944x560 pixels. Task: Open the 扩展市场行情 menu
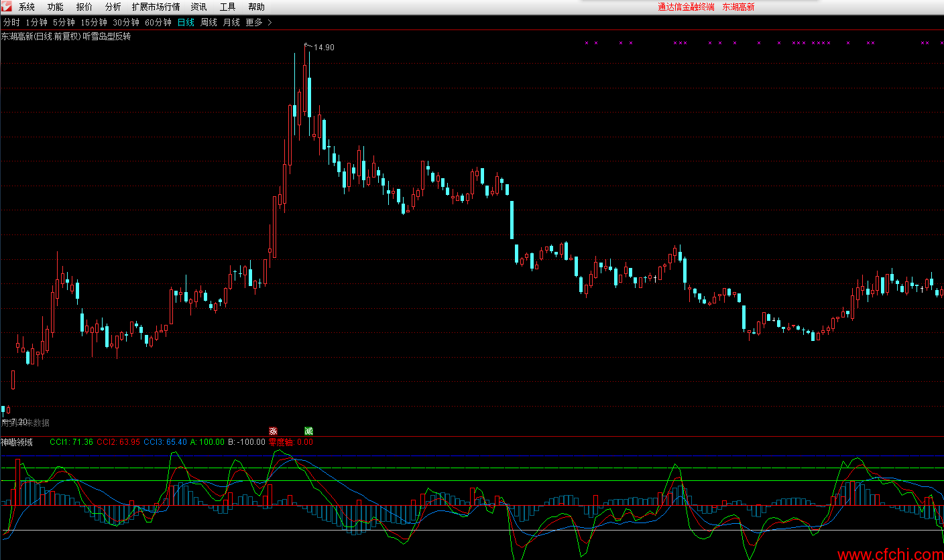[156, 7]
